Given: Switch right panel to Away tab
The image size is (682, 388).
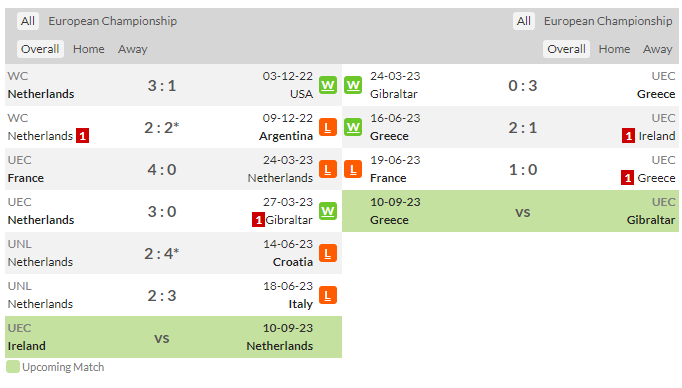Looking at the screenshot, I should click(658, 49).
